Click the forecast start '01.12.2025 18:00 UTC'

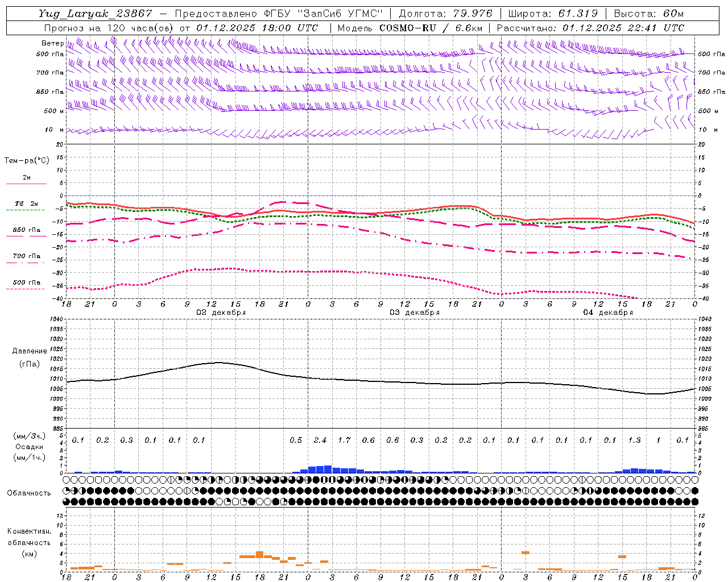257,28
